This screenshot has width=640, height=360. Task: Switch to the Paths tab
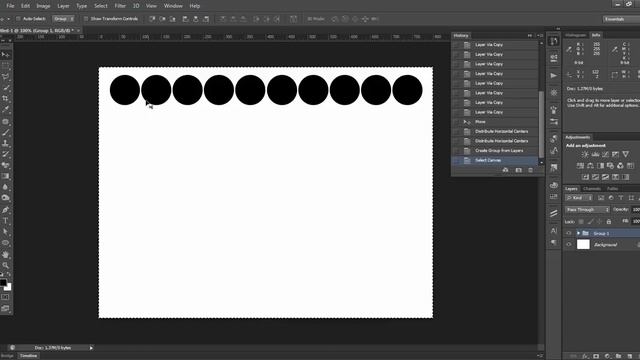pos(612,189)
